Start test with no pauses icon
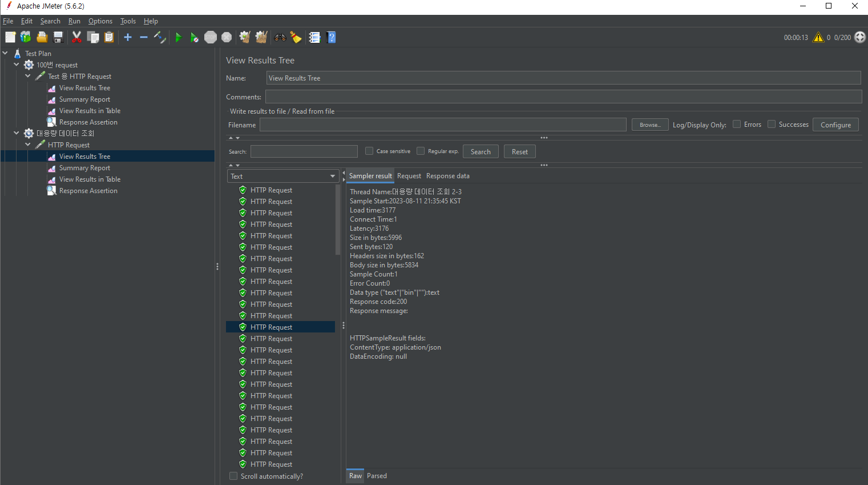868x485 pixels. click(195, 37)
